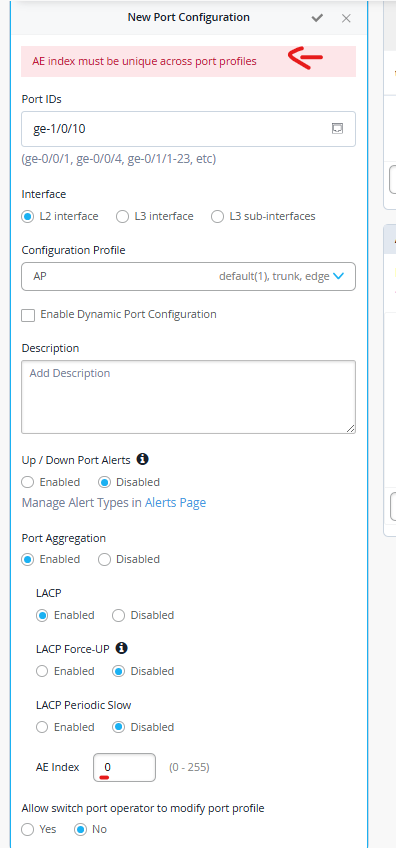Screen dimensions: 396x848
Task: Set LACP Force-UP to Enabled
Action: [x=42, y=671]
